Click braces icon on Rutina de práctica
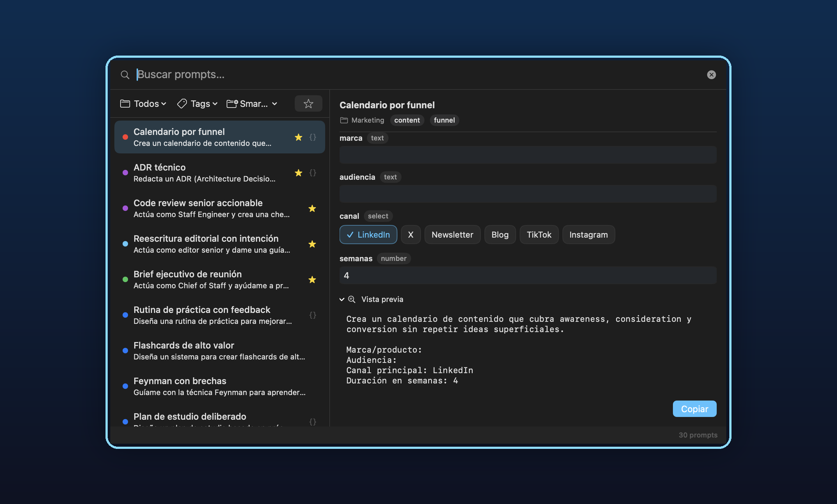The width and height of the screenshot is (837, 504). (313, 315)
